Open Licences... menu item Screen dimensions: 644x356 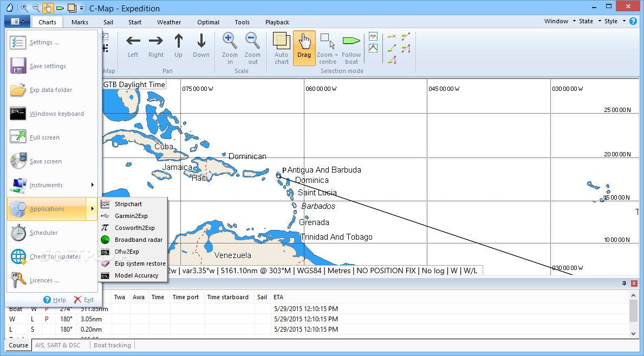pos(52,280)
